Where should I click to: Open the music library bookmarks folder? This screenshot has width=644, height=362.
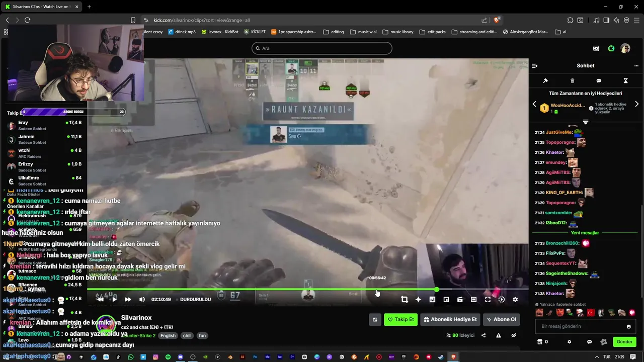(397, 32)
